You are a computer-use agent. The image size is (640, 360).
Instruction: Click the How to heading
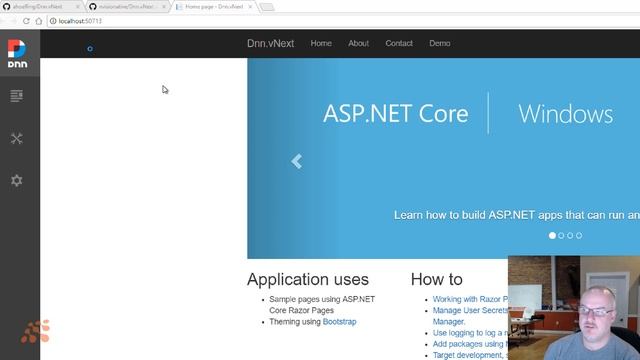tap(436, 280)
